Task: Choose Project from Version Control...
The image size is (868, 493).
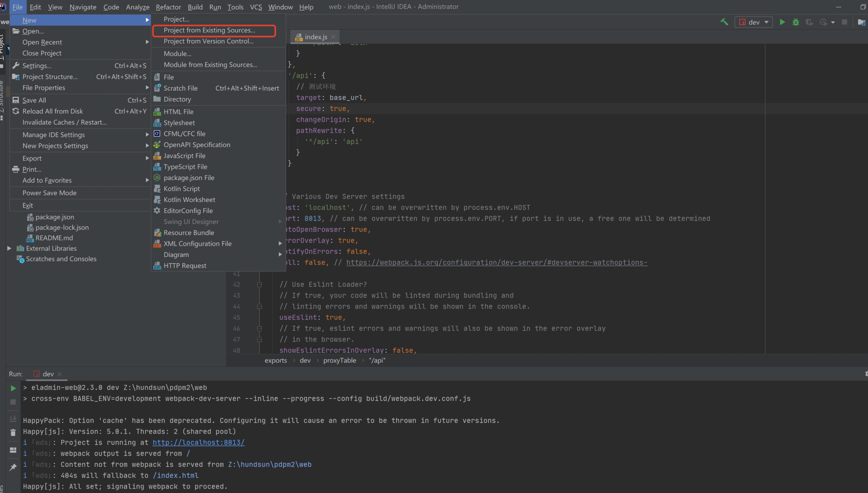Action: (218, 41)
